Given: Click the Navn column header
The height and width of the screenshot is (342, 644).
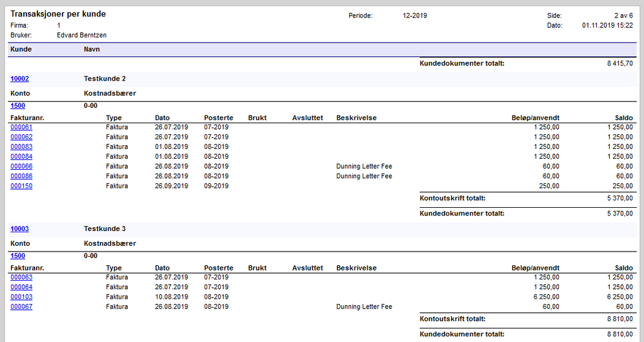Looking at the screenshot, I should point(92,49).
